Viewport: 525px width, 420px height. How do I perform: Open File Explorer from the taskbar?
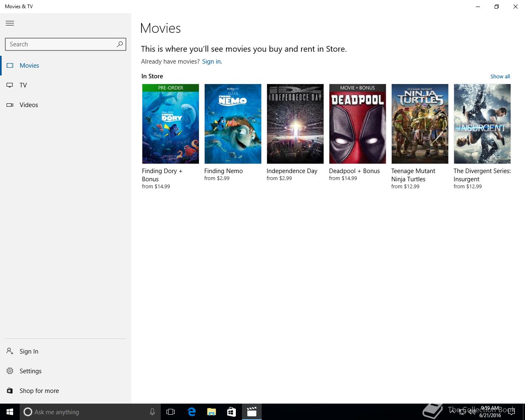pyautogui.click(x=211, y=412)
